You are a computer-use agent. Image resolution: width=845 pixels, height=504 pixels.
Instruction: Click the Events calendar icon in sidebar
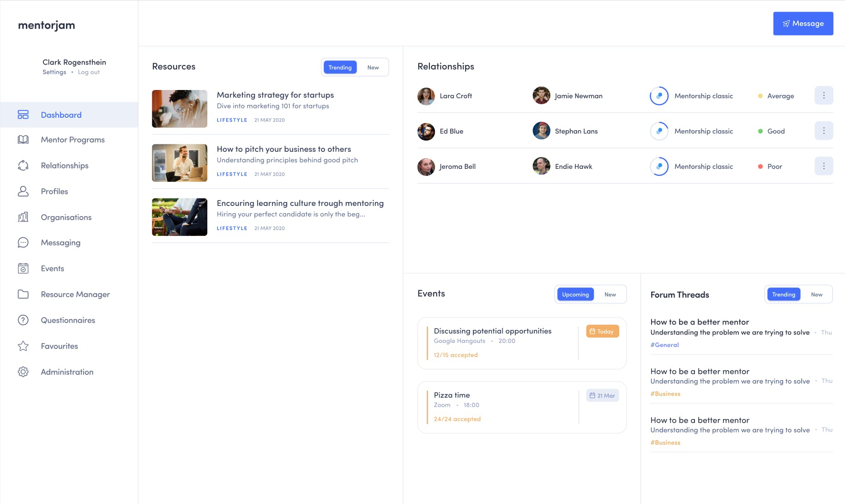click(x=23, y=268)
